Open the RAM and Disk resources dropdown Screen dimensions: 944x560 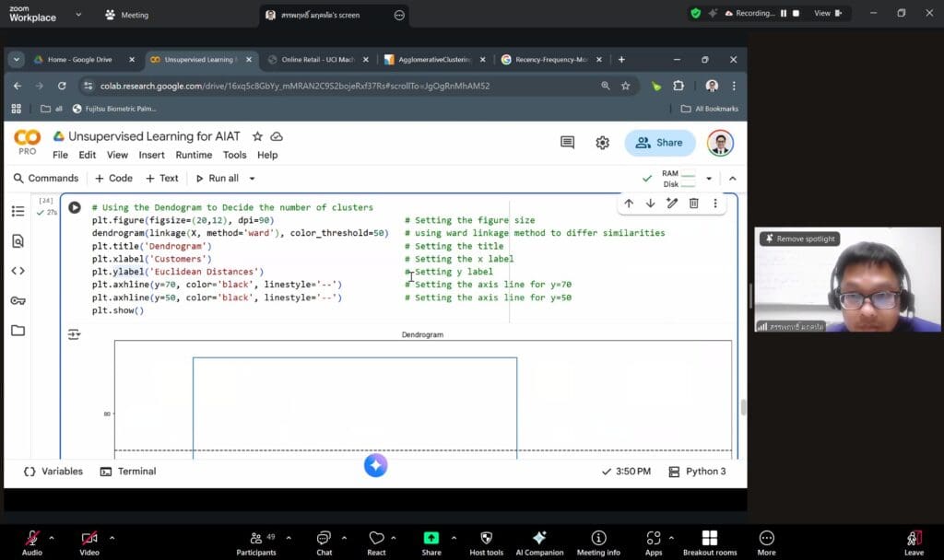(x=709, y=178)
